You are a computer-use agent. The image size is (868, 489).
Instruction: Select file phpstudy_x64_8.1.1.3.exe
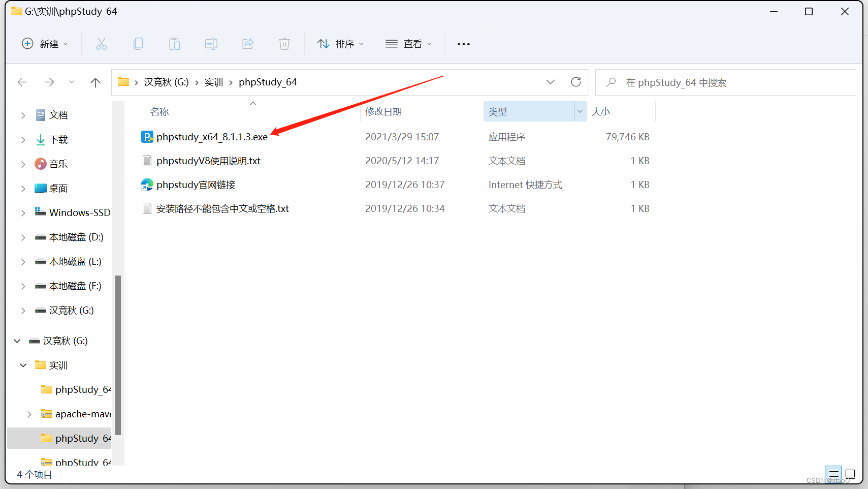[x=212, y=137]
